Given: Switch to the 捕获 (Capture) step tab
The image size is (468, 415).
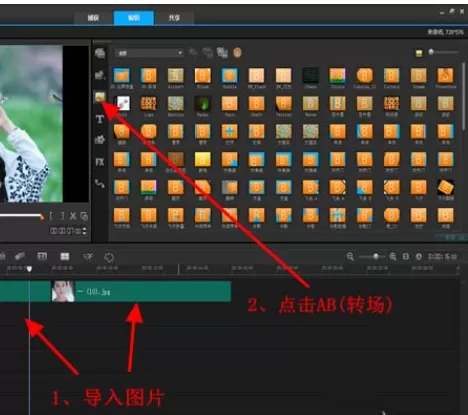Looking at the screenshot, I should point(93,18).
